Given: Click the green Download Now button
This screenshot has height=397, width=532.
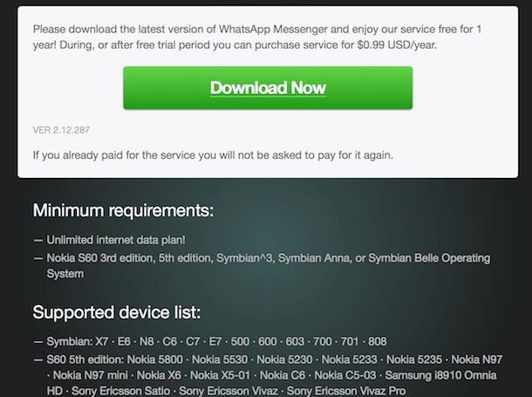Looking at the screenshot, I should tap(268, 88).
